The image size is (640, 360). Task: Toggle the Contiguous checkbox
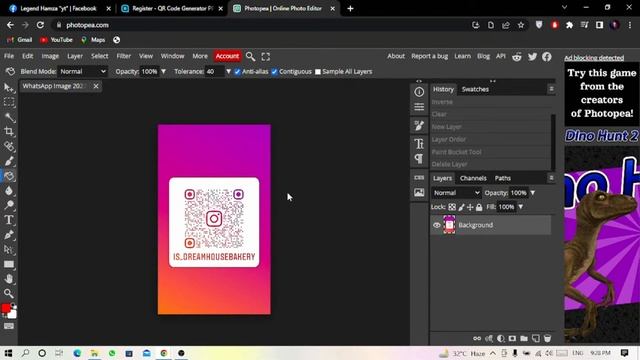(x=274, y=72)
